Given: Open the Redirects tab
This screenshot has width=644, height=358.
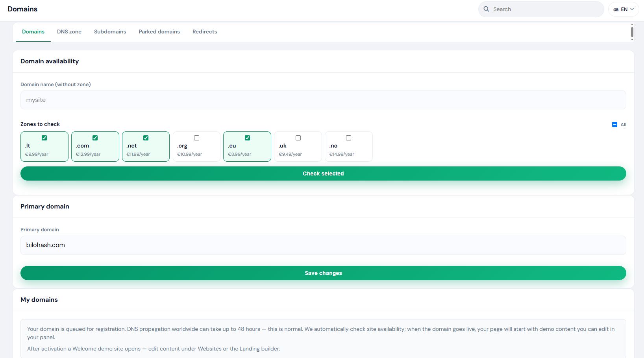Looking at the screenshot, I should coord(205,31).
